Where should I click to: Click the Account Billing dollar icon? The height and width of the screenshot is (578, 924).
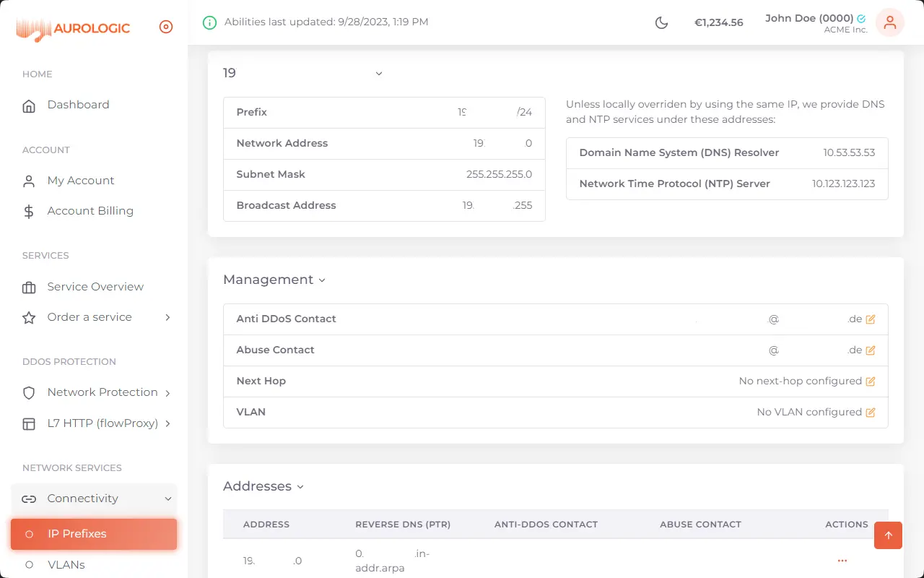pos(28,210)
